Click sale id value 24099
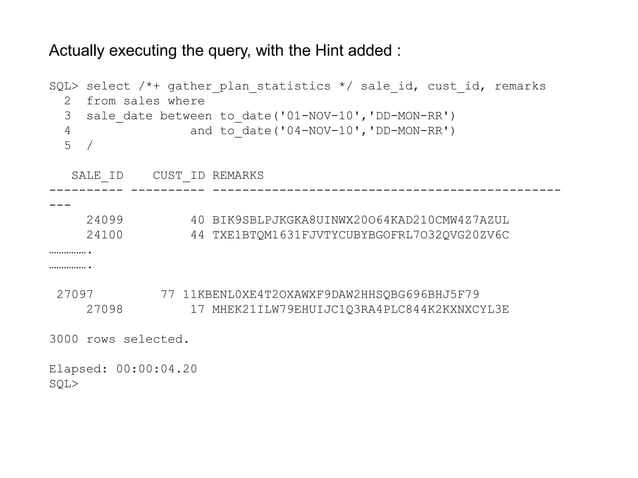 click(x=105, y=220)
